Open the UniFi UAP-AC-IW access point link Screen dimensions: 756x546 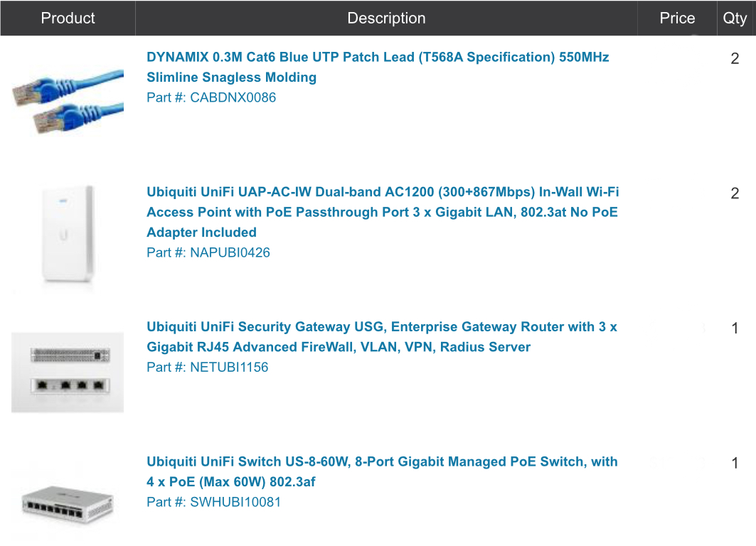(383, 212)
